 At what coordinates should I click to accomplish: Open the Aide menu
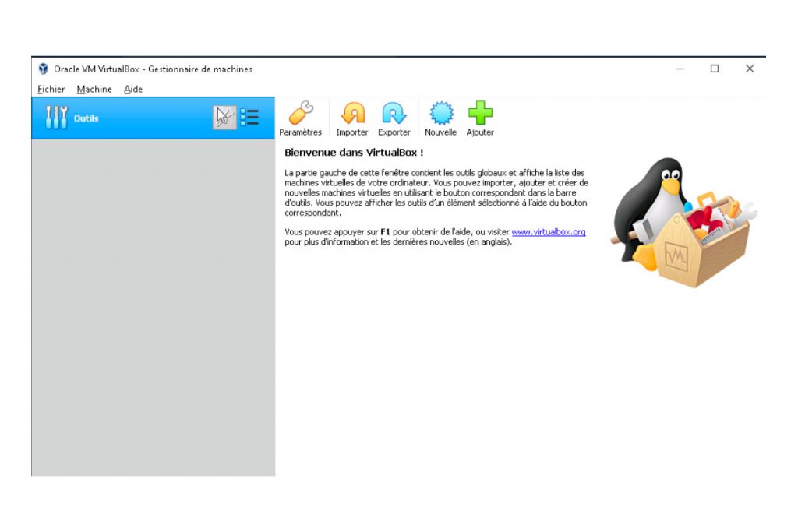pos(132,89)
